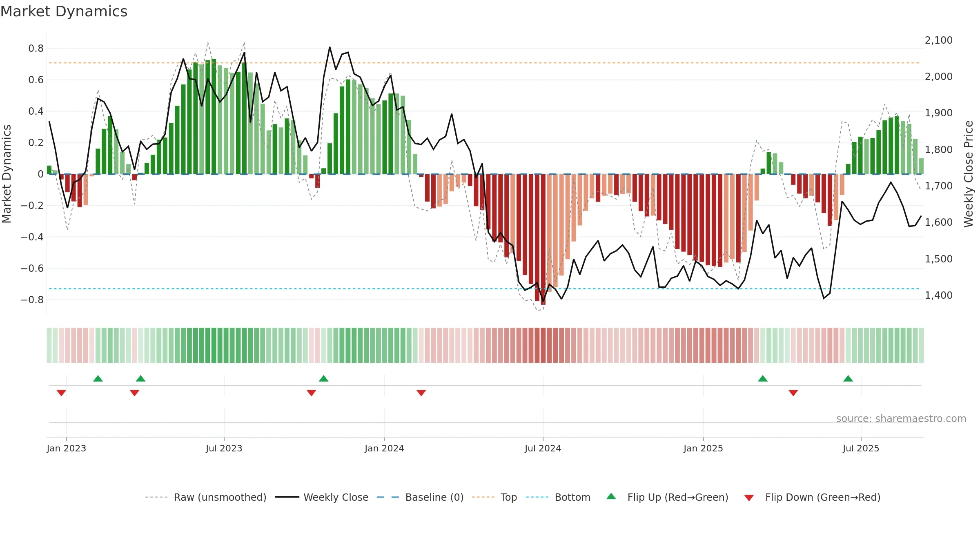Click the flip-down marker at Jan 2023

(x=61, y=393)
